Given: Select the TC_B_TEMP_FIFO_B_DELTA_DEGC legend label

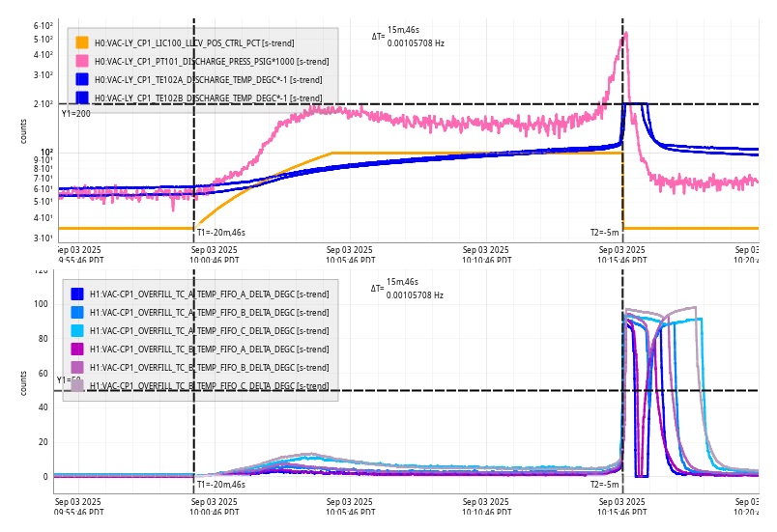Looking at the screenshot, I should pos(209,367).
